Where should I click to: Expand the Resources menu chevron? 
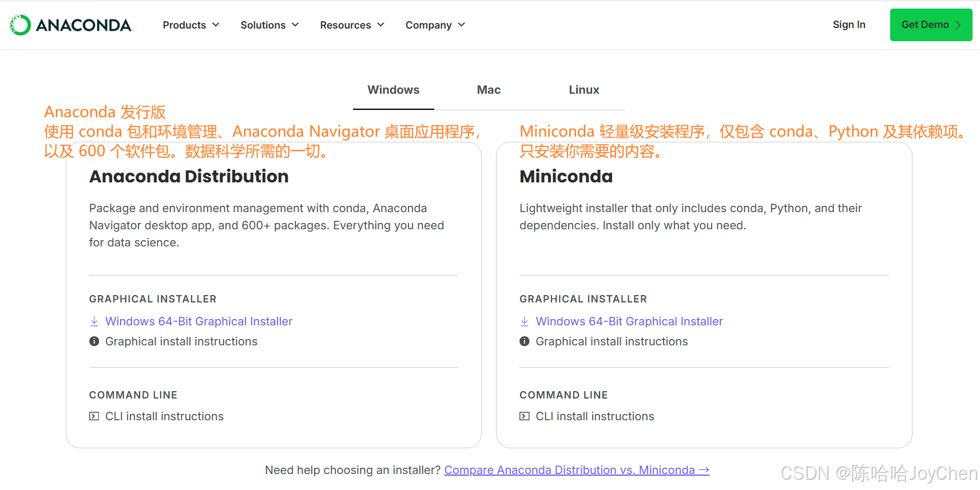point(380,25)
